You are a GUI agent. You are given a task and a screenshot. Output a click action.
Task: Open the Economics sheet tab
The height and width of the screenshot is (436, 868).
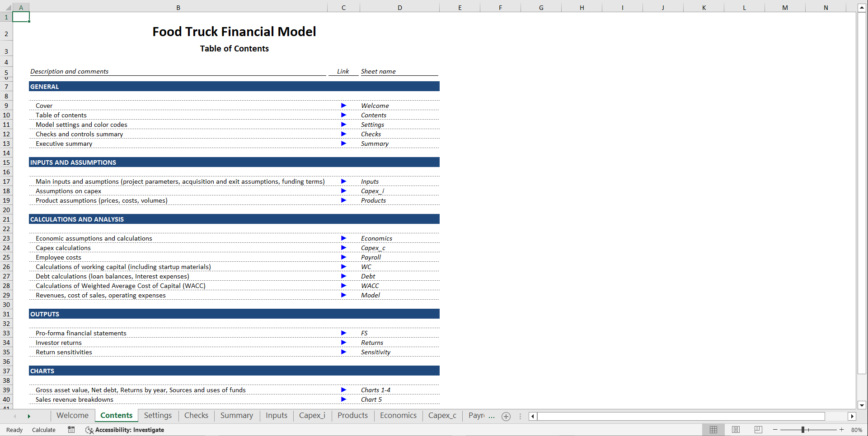tap(398, 416)
